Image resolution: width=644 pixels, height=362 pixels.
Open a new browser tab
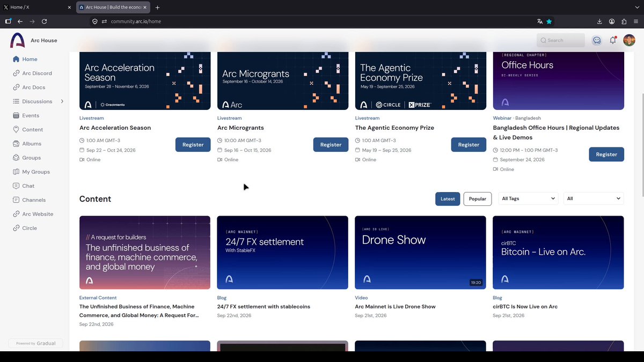pos(157,8)
